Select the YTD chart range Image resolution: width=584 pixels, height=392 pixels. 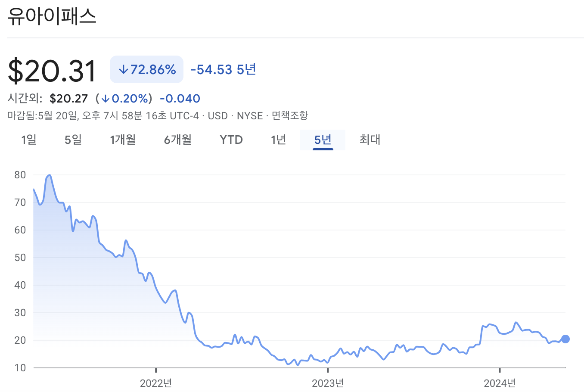click(x=231, y=140)
